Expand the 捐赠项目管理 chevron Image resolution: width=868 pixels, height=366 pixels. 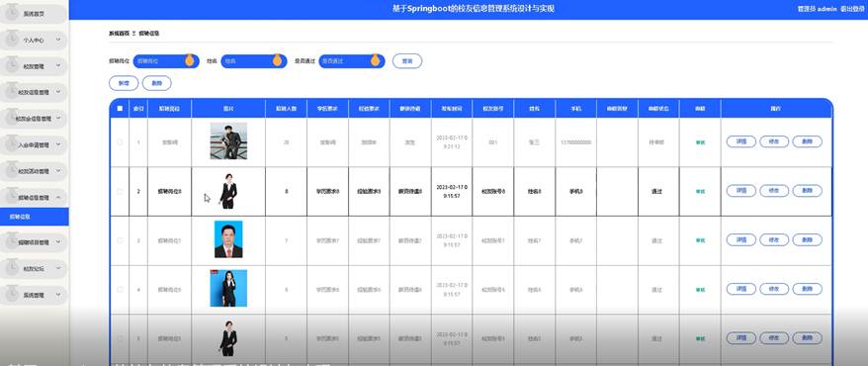(x=58, y=242)
